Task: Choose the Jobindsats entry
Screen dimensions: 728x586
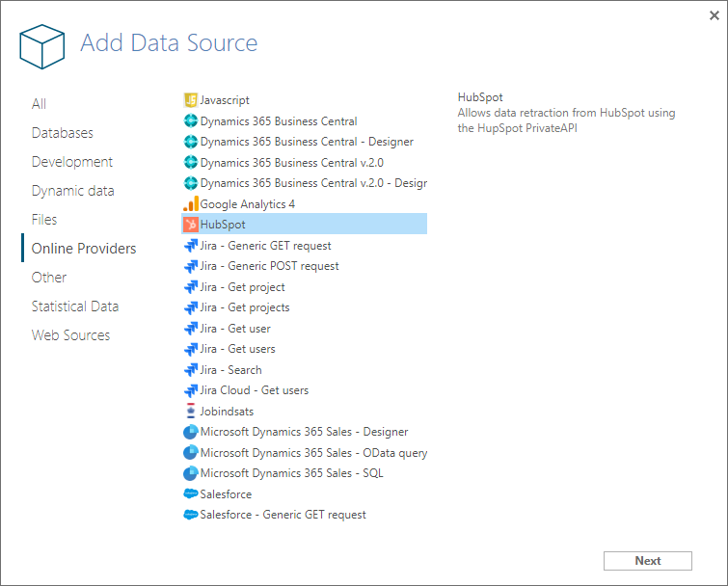Action: pyautogui.click(x=304, y=412)
